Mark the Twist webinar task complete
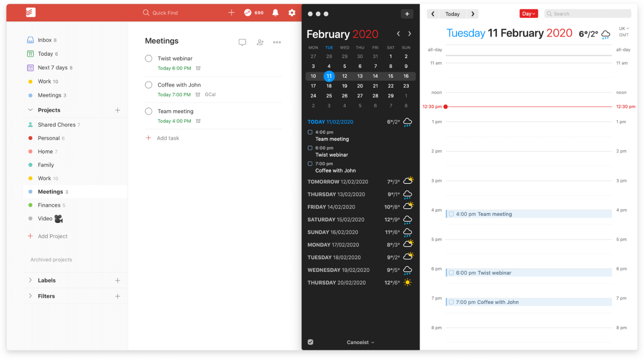The width and height of the screenshot is (644, 362). click(148, 58)
